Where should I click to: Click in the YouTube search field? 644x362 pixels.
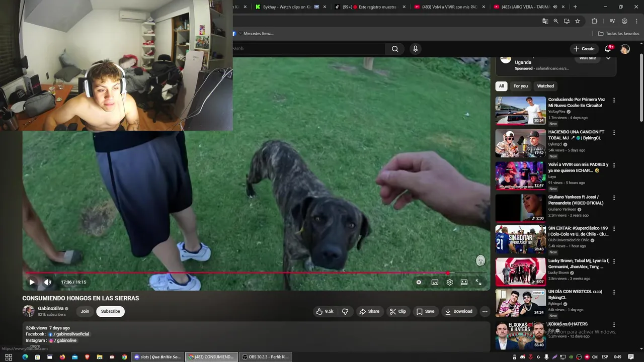[308, 49]
